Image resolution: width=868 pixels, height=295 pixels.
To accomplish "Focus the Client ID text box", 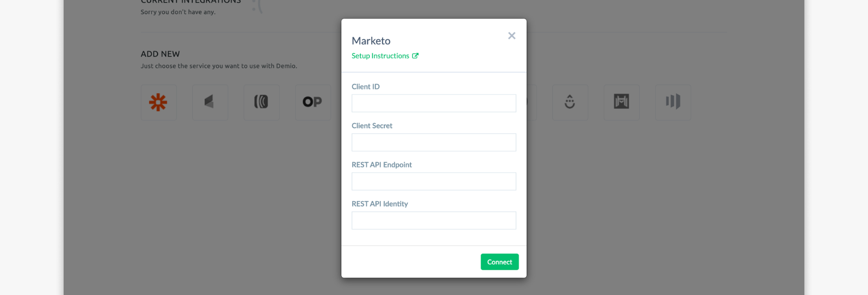I will (x=434, y=103).
